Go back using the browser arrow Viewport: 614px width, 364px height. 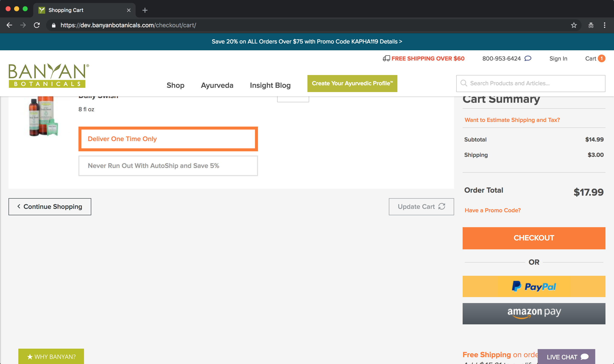[9, 25]
